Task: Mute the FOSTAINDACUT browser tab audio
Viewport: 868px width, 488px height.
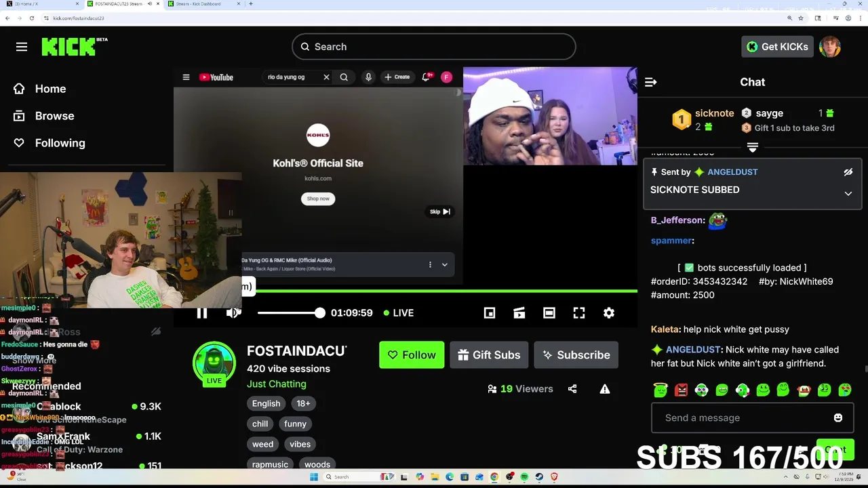Action: [150, 4]
